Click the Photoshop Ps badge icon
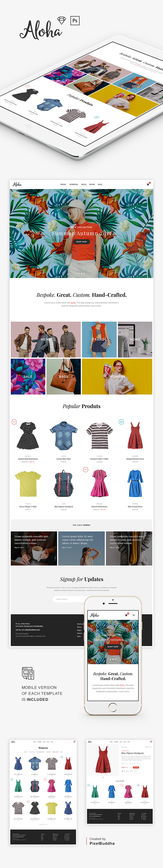 pos(75,21)
